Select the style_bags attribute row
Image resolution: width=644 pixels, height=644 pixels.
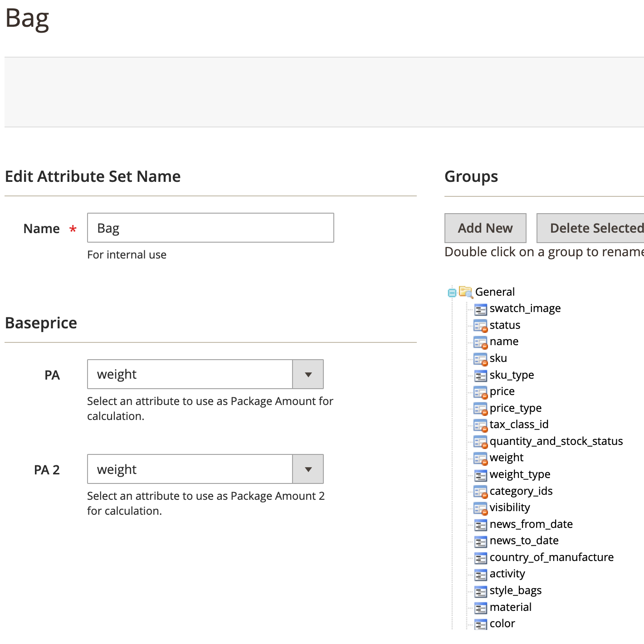pos(516,590)
